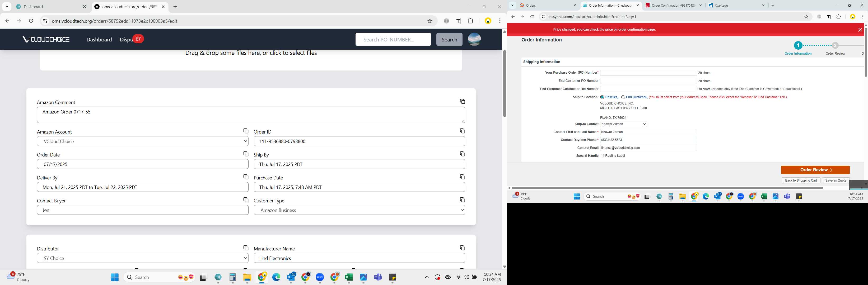Open Excel from the bottom-left taskbar
This screenshot has height=285, width=868.
pyautogui.click(x=349, y=277)
